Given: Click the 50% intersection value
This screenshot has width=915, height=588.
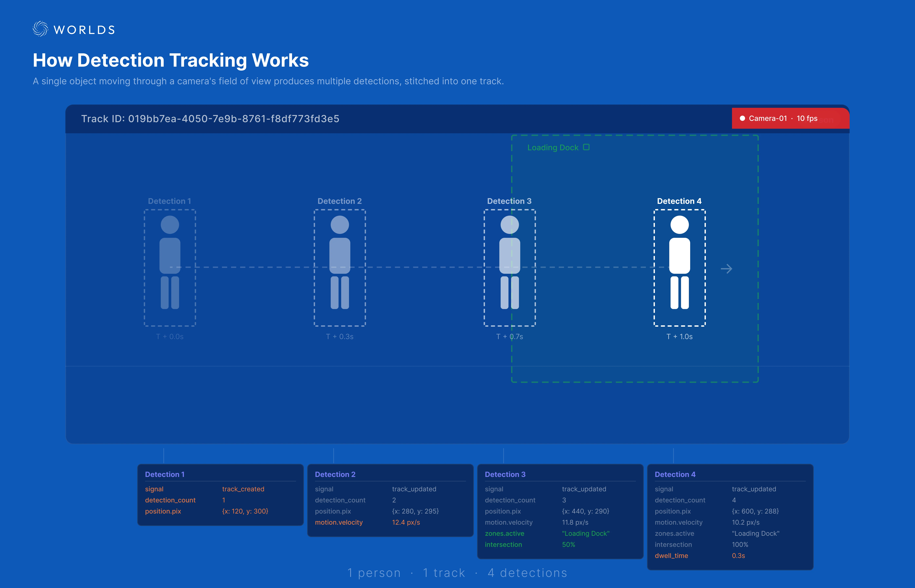Looking at the screenshot, I should coord(568,545).
